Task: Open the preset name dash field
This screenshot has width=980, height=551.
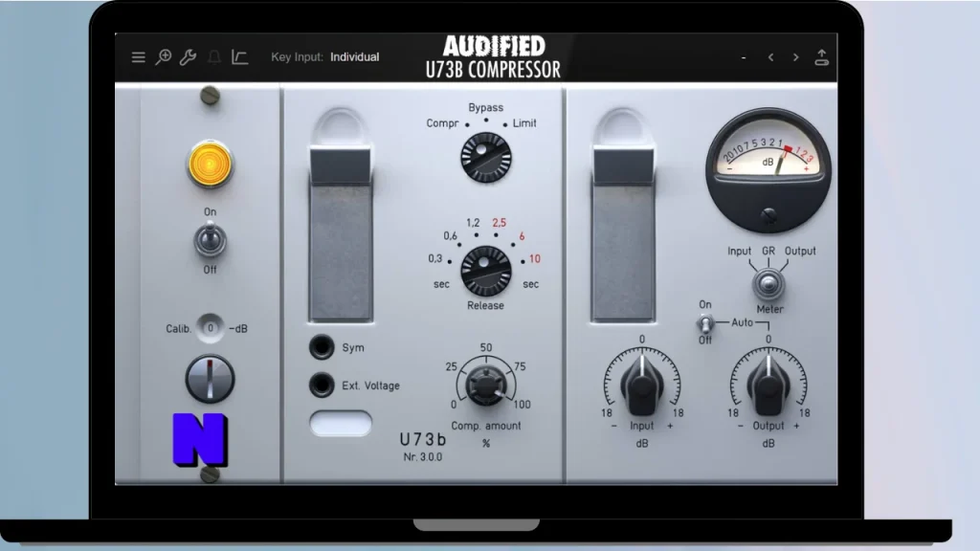Action: point(744,57)
